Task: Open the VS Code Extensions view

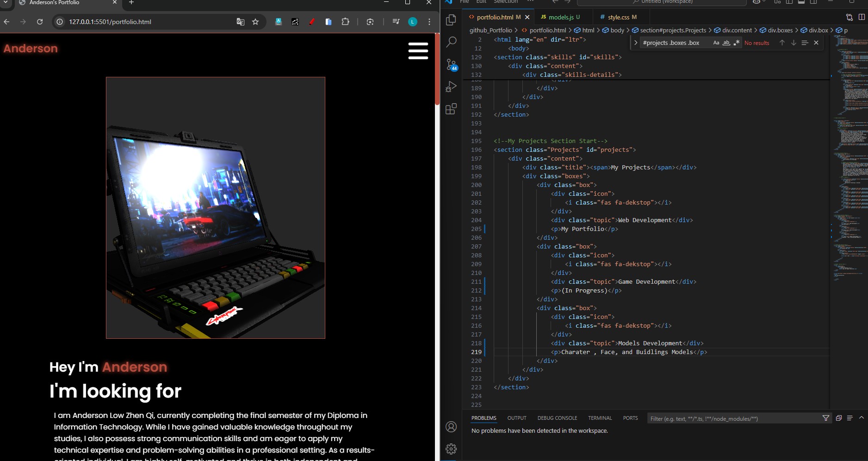Action: pos(451,109)
